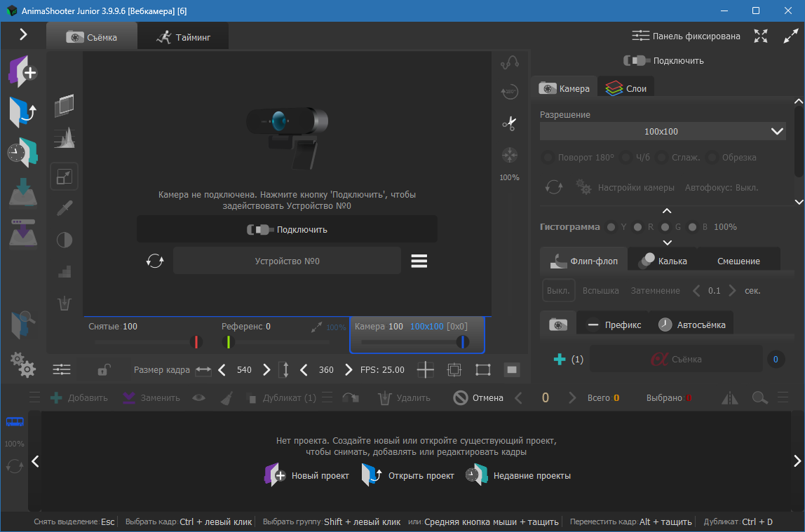Open the device options hamburger menu
Image resolution: width=805 pixels, height=532 pixels.
click(419, 260)
